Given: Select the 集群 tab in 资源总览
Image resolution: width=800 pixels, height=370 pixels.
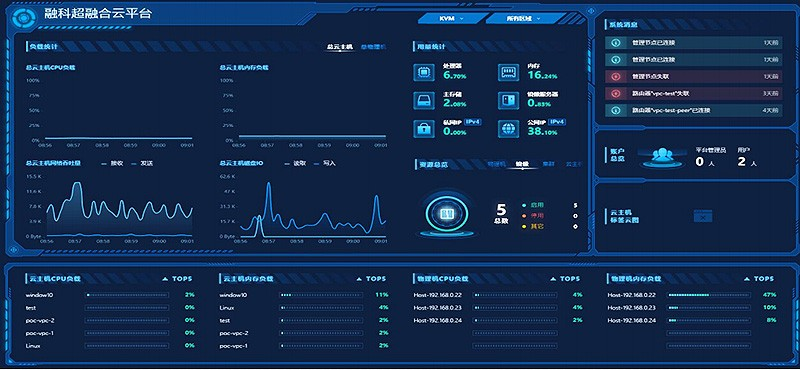Looking at the screenshot, I should tap(548, 164).
